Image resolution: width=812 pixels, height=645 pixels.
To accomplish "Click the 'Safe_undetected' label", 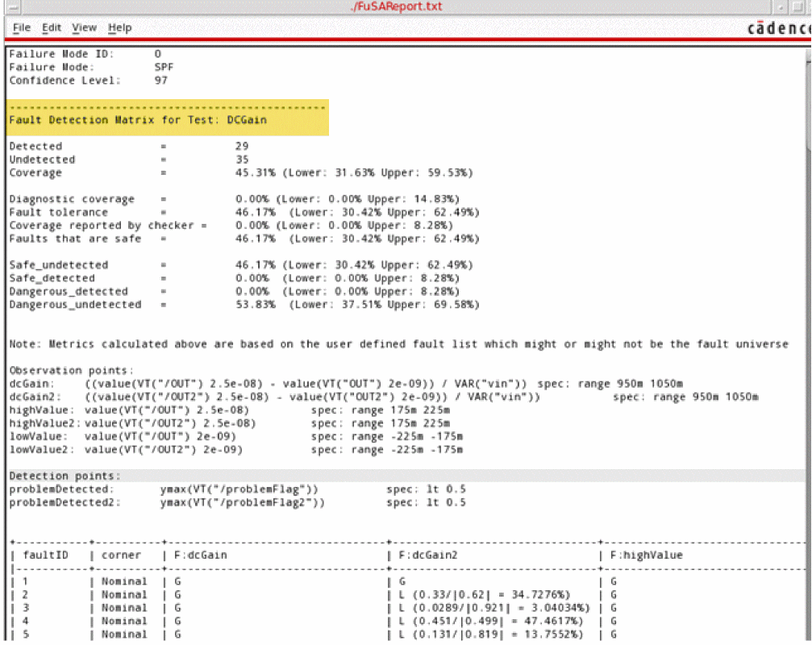I will click(x=59, y=265).
